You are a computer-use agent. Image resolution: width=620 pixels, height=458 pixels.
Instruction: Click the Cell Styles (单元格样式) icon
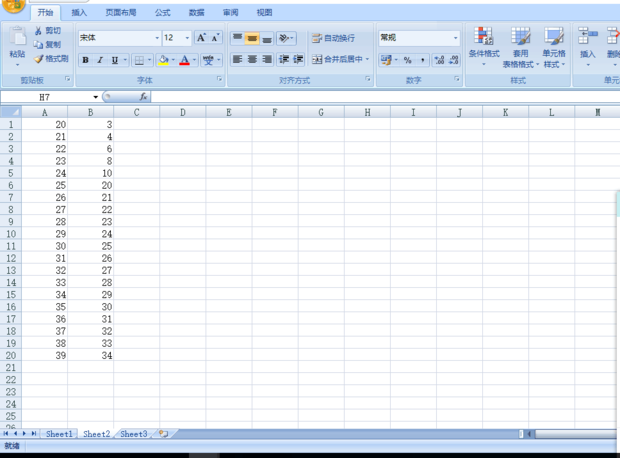(553, 44)
